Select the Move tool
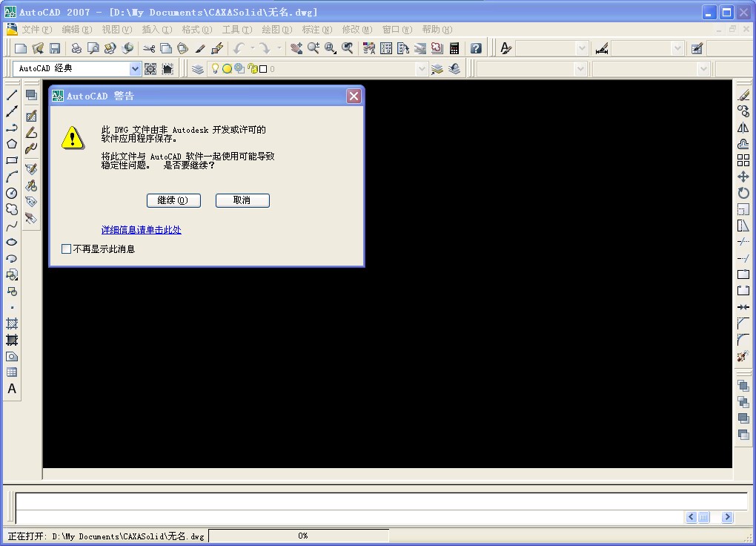 (743, 177)
